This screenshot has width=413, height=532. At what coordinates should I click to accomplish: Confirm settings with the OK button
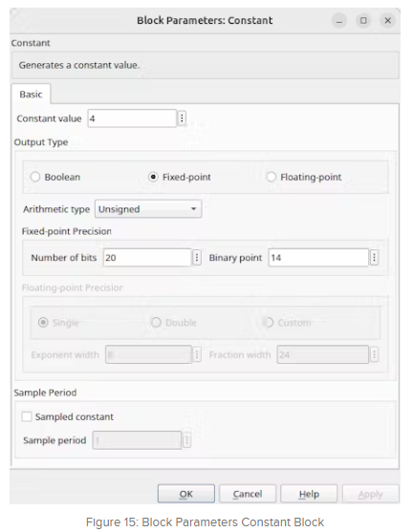[186, 494]
